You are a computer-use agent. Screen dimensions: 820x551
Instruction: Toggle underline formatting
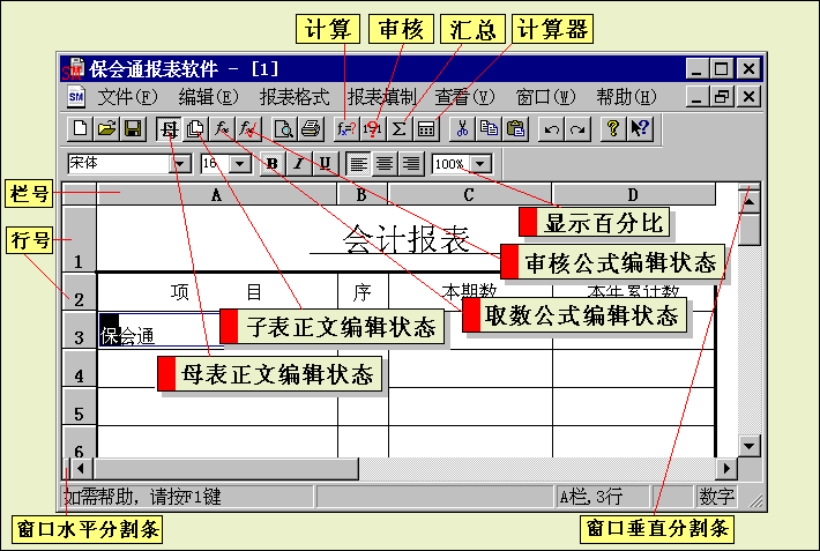click(x=325, y=164)
